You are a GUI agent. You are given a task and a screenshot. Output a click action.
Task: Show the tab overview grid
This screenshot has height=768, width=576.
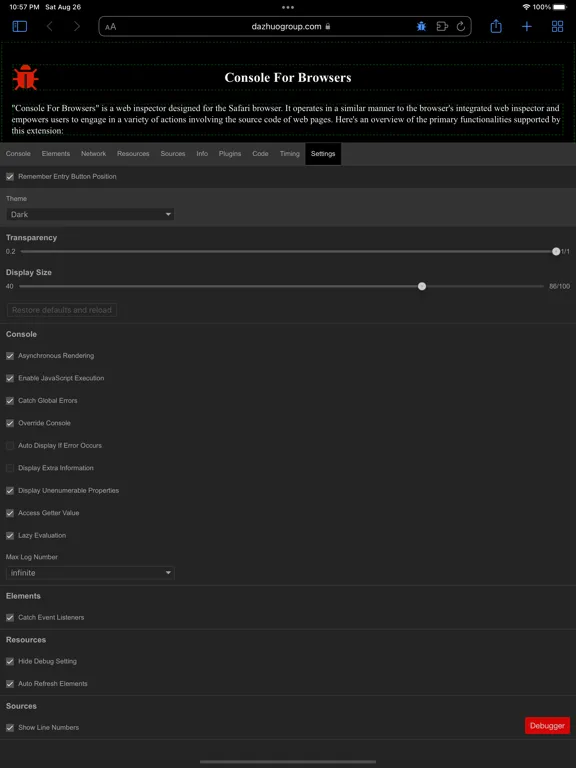coord(557,26)
